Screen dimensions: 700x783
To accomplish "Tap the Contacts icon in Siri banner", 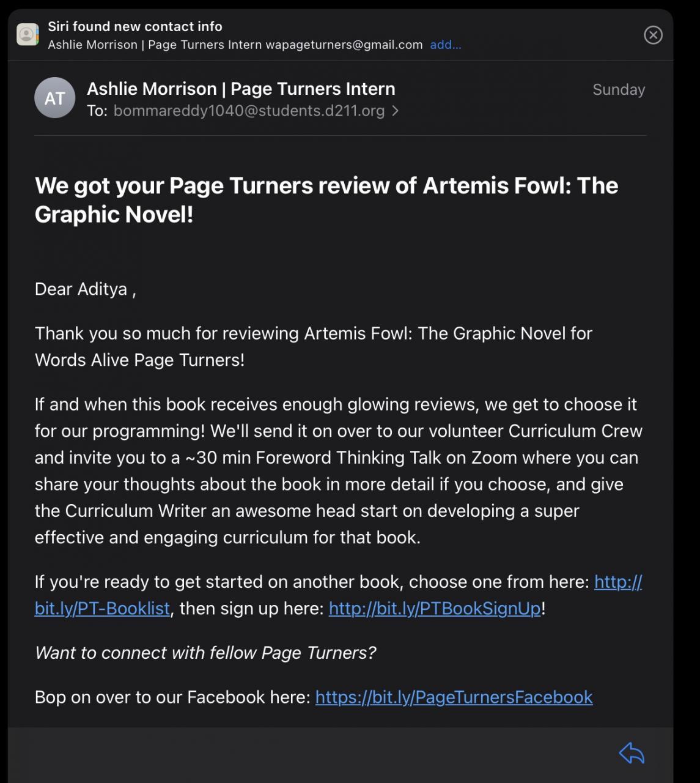I will [28, 35].
